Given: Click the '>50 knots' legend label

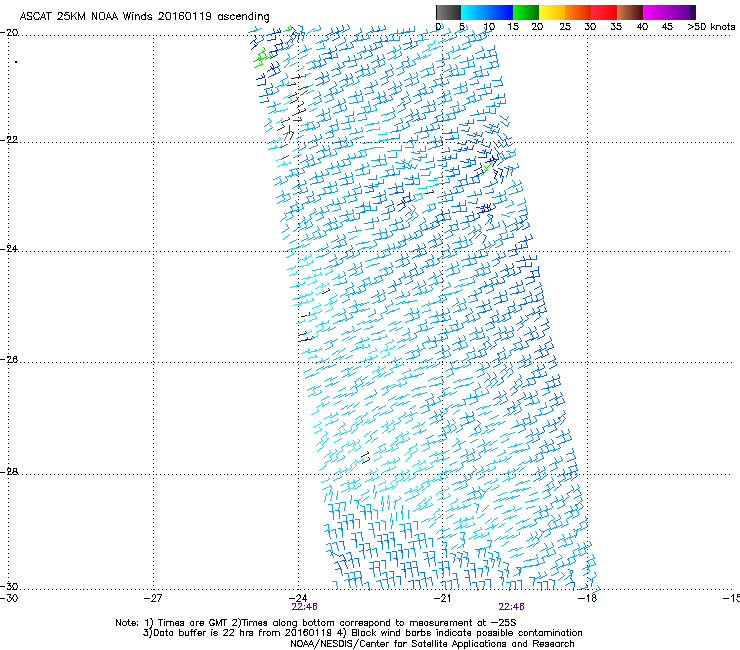Looking at the screenshot, I should coord(711,27).
